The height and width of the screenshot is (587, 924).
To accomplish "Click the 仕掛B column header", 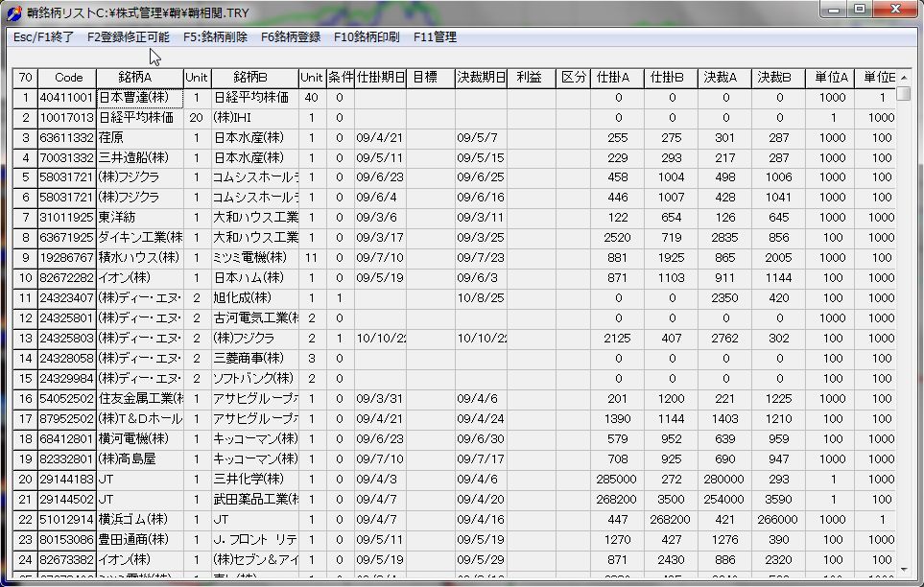I will (671, 78).
